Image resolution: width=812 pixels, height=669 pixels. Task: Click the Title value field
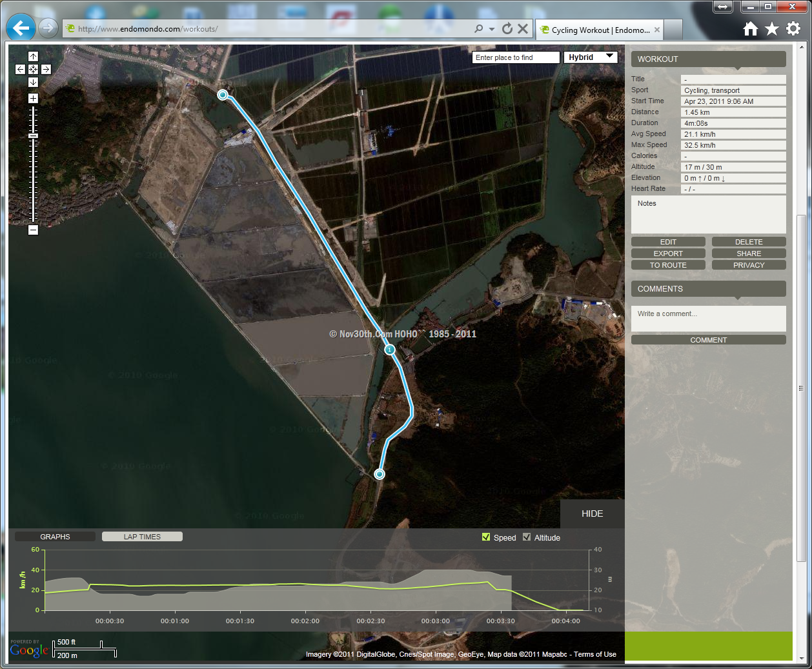[x=733, y=79]
